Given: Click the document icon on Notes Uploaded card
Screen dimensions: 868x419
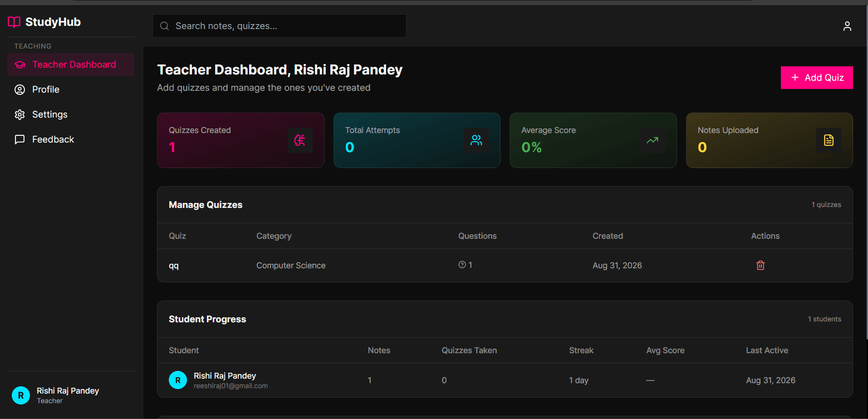Looking at the screenshot, I should [x=829, y=140].
